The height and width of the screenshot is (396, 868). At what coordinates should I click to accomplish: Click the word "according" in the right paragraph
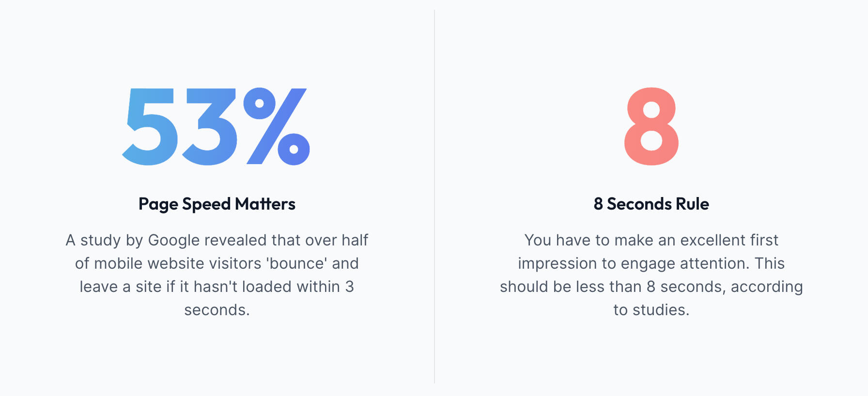tap(767, 287)
